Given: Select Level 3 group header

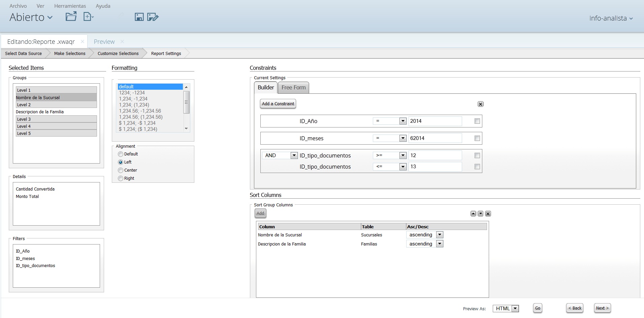Looking at the screenshot, I should [x=56, y=119].
